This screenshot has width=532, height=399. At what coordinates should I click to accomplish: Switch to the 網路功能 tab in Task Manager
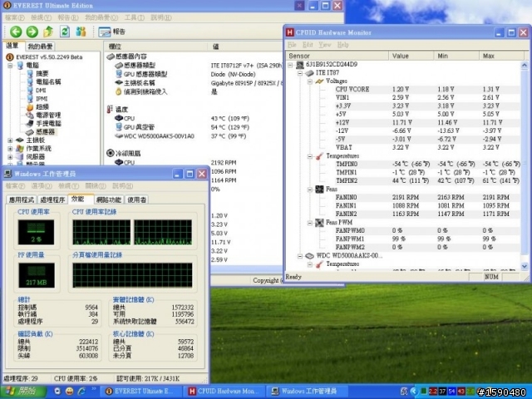(x=109, y=199)
